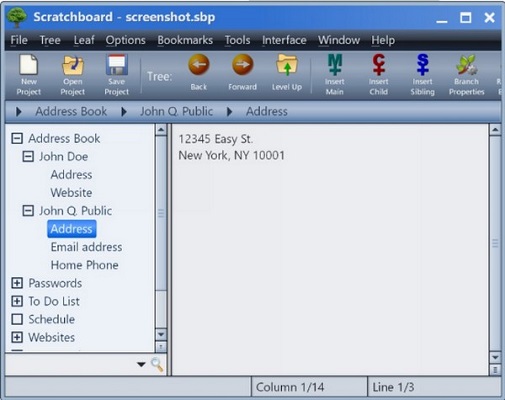Insert a main branch with Insert Main
This screenshot has height=400, width=505.
(335, 65)
